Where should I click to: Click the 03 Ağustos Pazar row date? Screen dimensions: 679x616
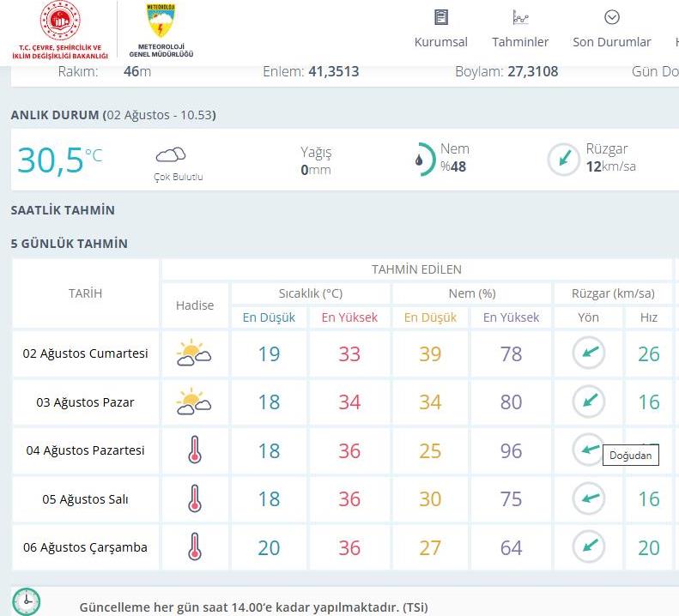coord(85,402)
